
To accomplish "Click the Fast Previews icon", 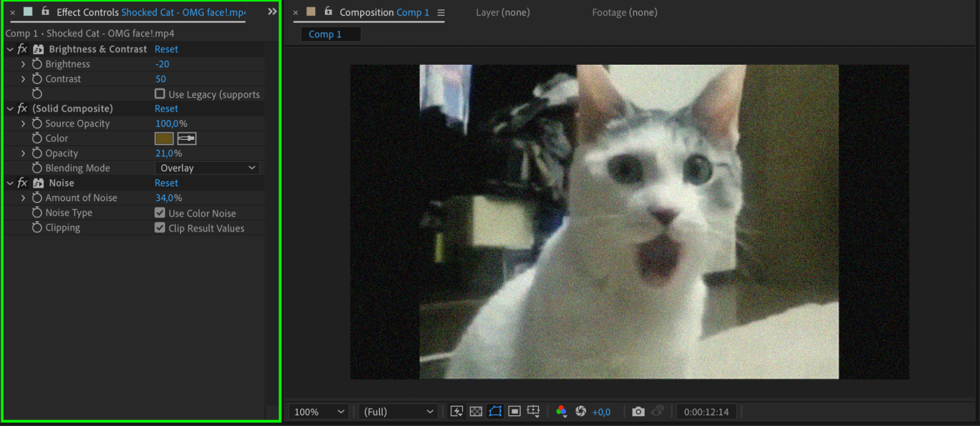I will coord(456,411).
